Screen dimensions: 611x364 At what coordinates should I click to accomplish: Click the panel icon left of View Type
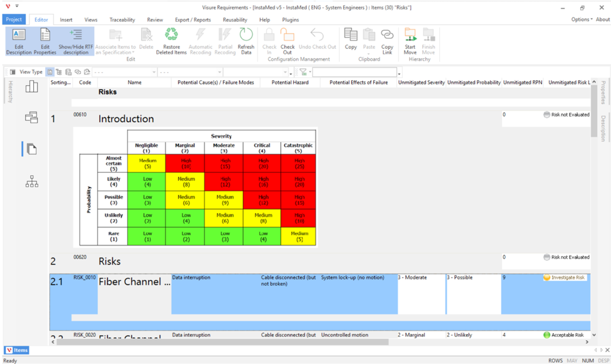pyautogui.click(x=13, y=72)
